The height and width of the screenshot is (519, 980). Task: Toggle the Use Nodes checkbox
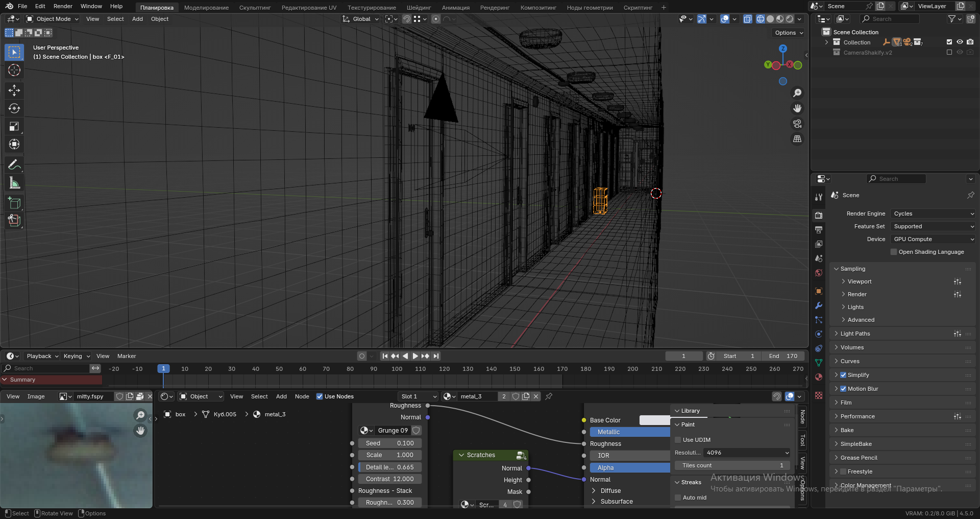(320, 396)
